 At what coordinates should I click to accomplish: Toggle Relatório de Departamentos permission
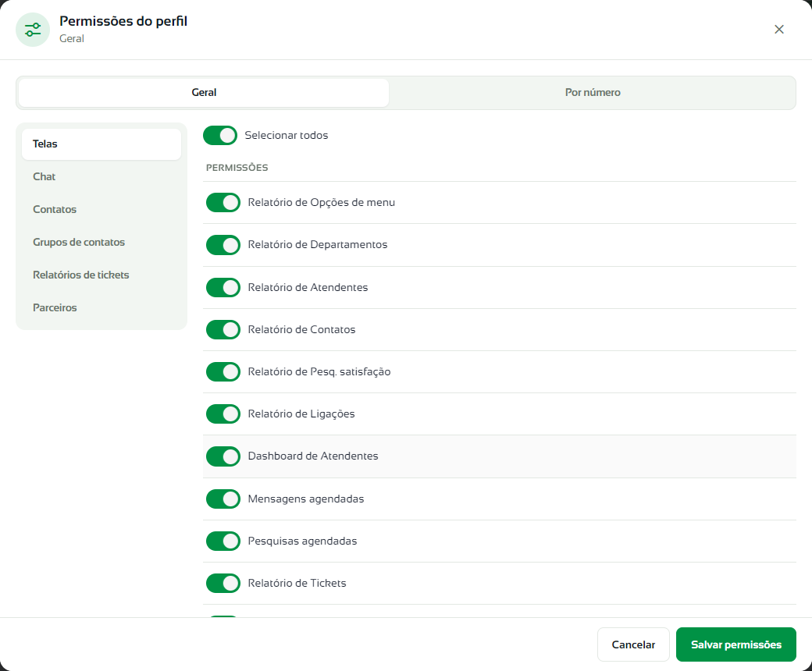click(223, 245)
